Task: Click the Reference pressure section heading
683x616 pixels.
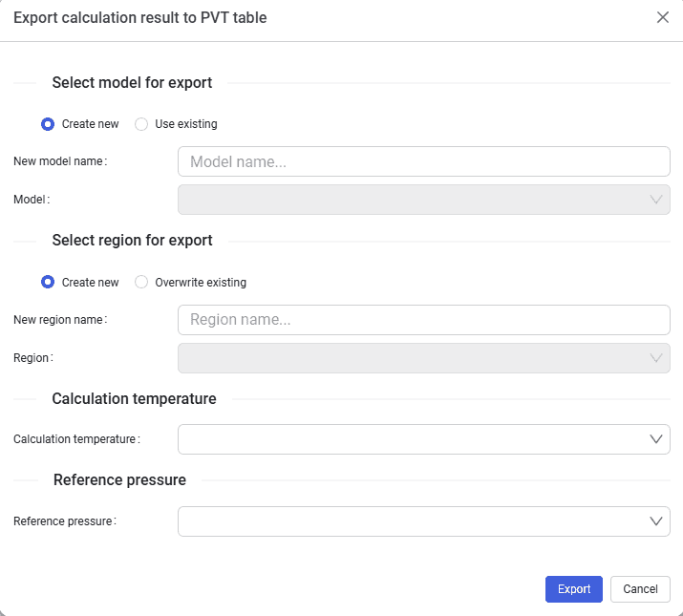Action: point(119,480)
